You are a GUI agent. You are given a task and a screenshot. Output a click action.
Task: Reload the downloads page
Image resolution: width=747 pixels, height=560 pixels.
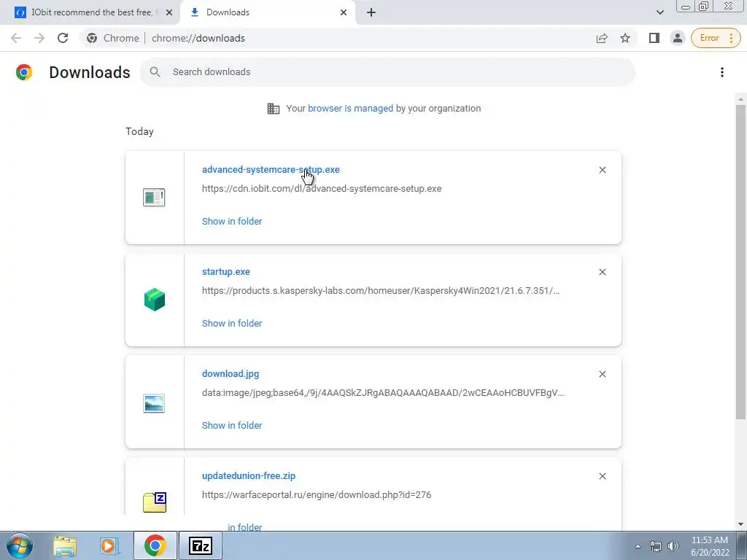(x=63, y=38)
